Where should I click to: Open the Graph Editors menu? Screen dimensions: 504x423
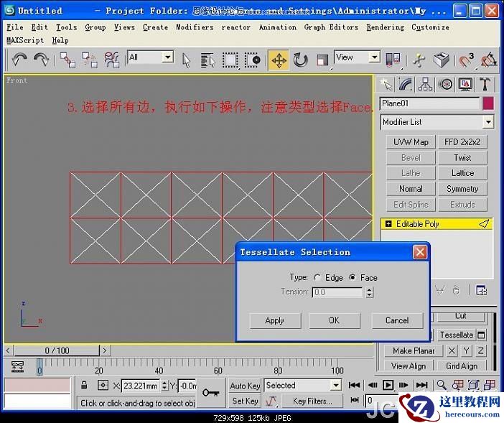(x=331, y=27)
